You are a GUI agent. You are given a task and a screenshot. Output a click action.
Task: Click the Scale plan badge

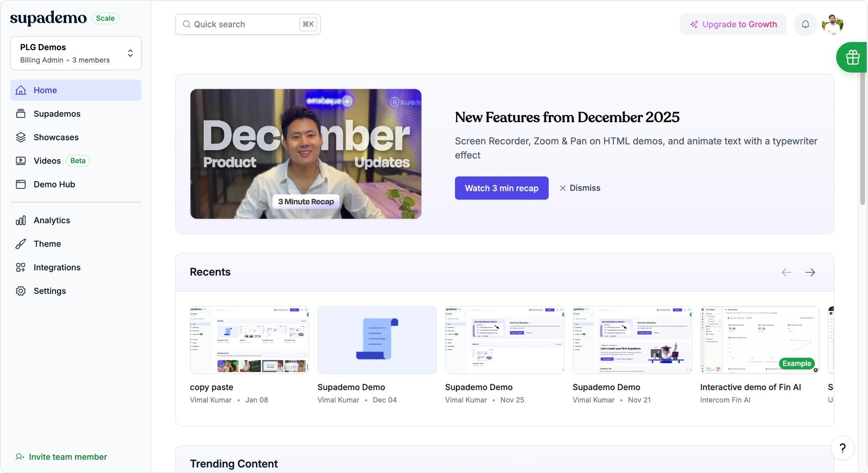[105, 18]
